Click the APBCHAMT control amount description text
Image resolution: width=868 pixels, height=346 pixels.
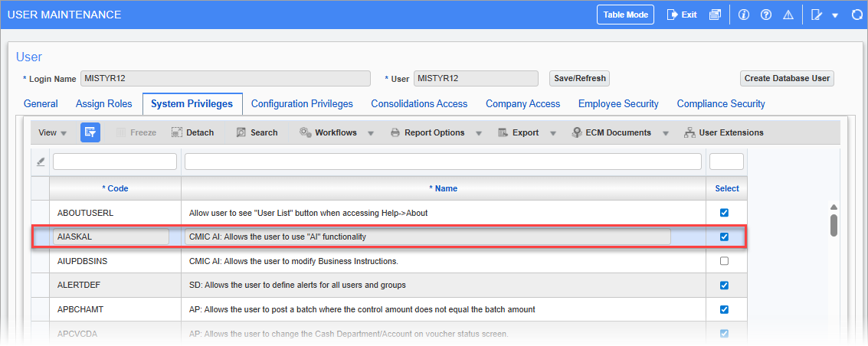click(x=362, y=309)
